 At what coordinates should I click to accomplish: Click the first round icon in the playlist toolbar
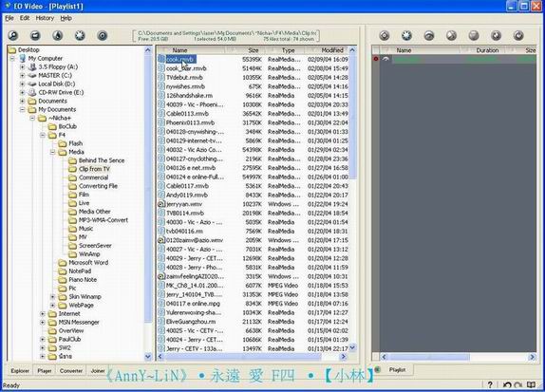[385, 35]
